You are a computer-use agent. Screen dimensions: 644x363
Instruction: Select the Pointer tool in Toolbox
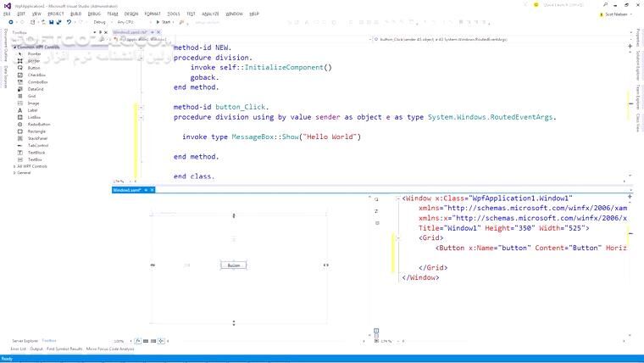[34, 53]
